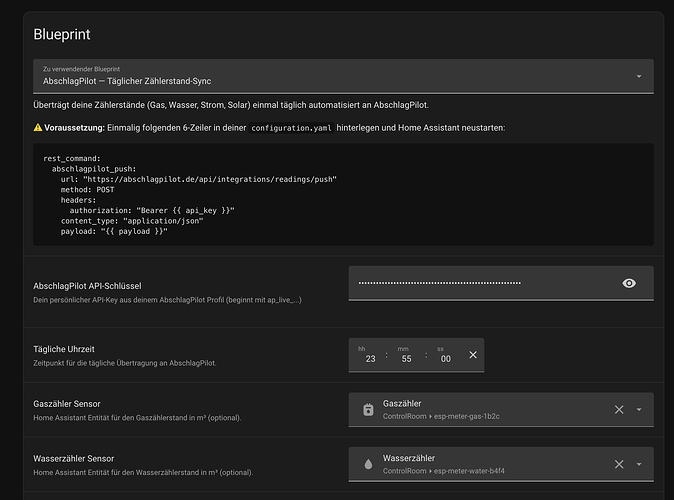Clear the Gaszähler sensor selection
Image resolution: width=674 pixels, height=500 pixels.
pos(619,410)
